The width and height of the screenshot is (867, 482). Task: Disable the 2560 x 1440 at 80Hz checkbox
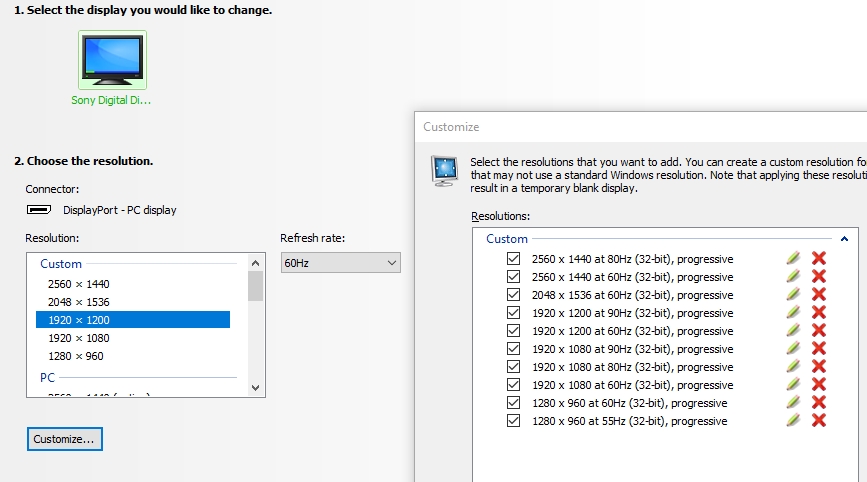[514, 259]
